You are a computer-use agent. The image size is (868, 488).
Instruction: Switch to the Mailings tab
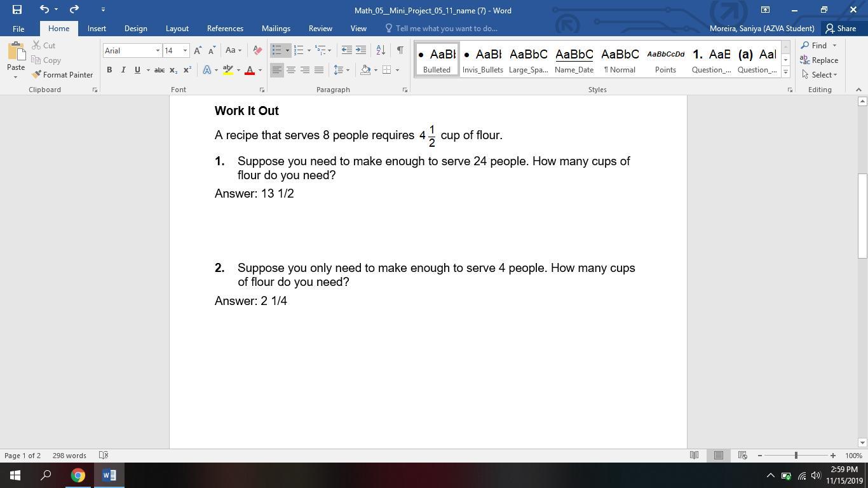276,29
